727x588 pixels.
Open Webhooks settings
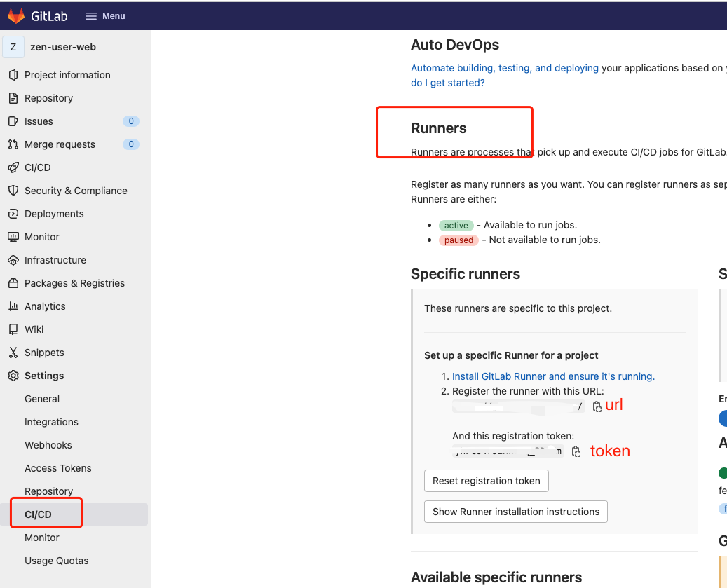(48, 445)
